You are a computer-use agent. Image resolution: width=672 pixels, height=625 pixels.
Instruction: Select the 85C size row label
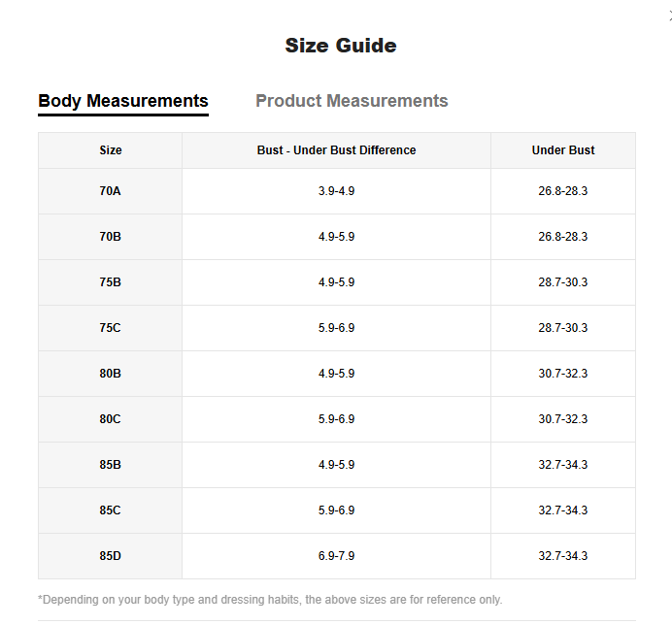[110, 510]
